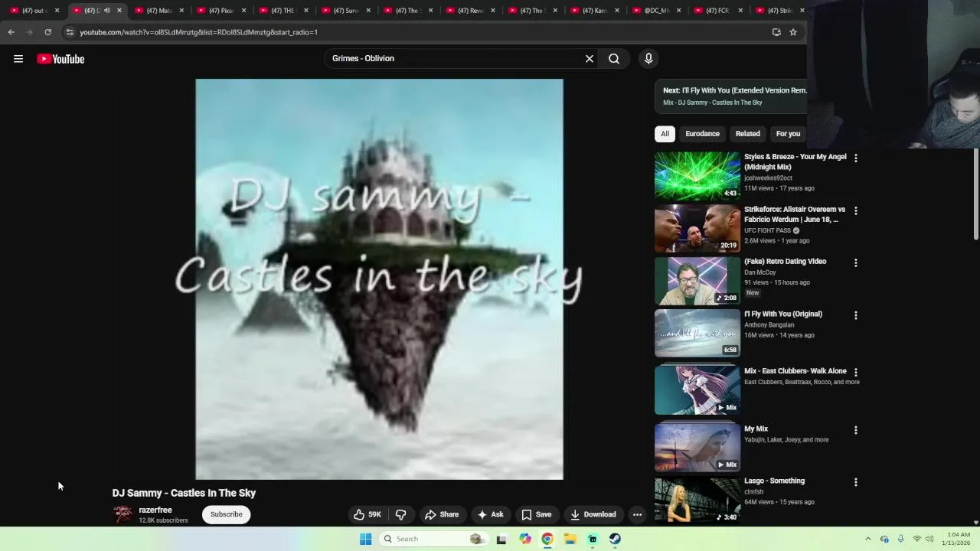The image size is (980, 551).
Task: Select the Eurodance filter chip
Action: 702,134
